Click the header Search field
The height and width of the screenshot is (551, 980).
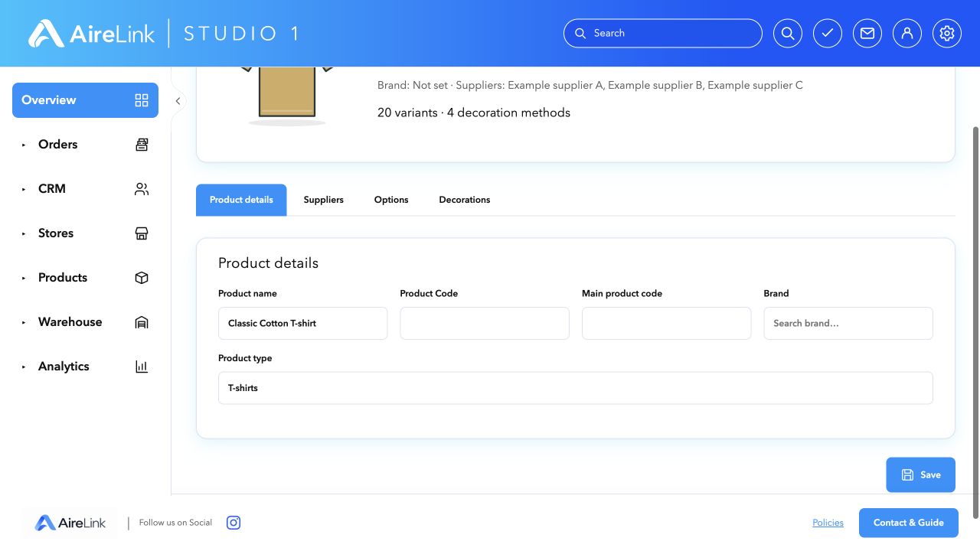[x=663, y=34]
